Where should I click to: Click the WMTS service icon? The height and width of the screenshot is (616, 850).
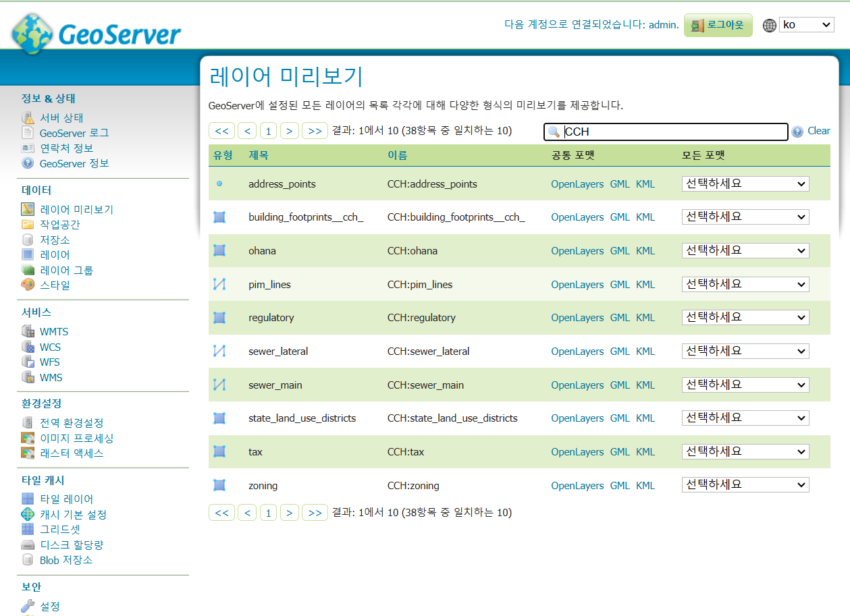pos(28,331)
